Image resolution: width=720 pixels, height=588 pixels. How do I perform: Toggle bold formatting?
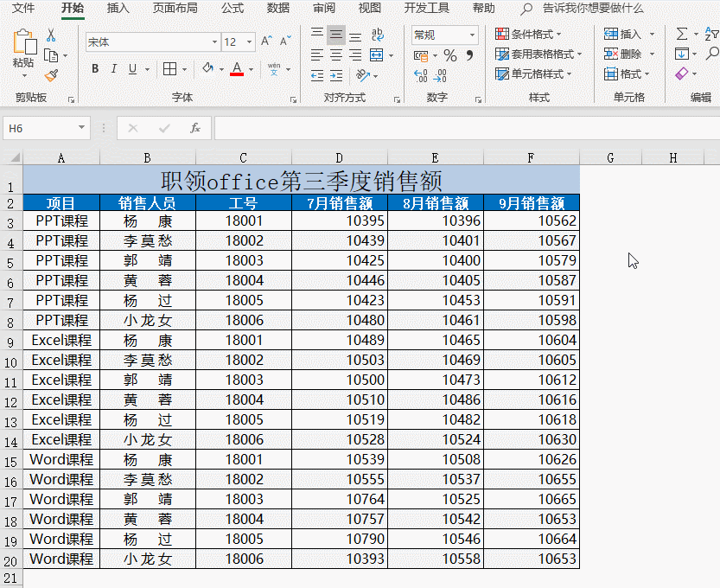[95, 69]
